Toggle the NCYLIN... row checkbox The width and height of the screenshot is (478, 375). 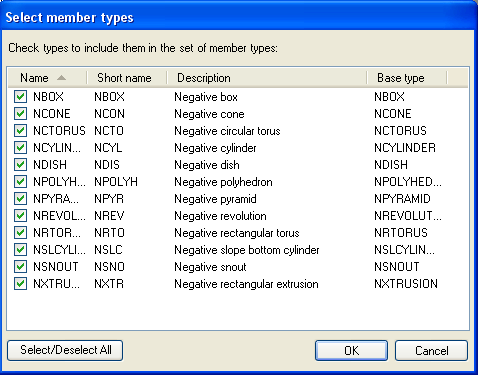tap(20, 148)
